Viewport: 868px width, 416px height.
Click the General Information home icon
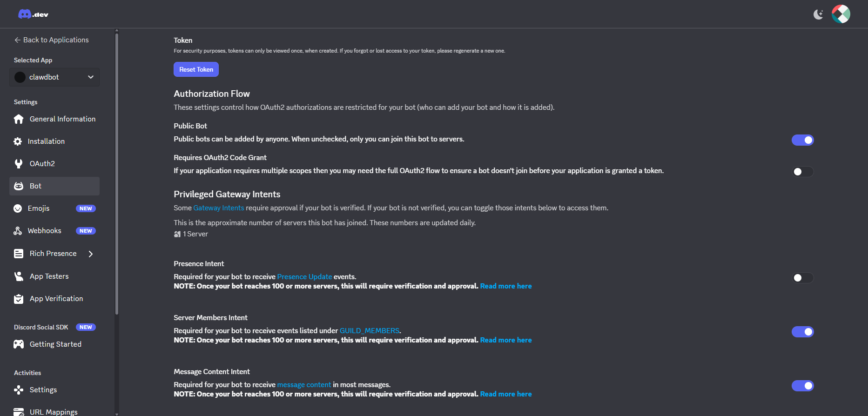[19, 119]
